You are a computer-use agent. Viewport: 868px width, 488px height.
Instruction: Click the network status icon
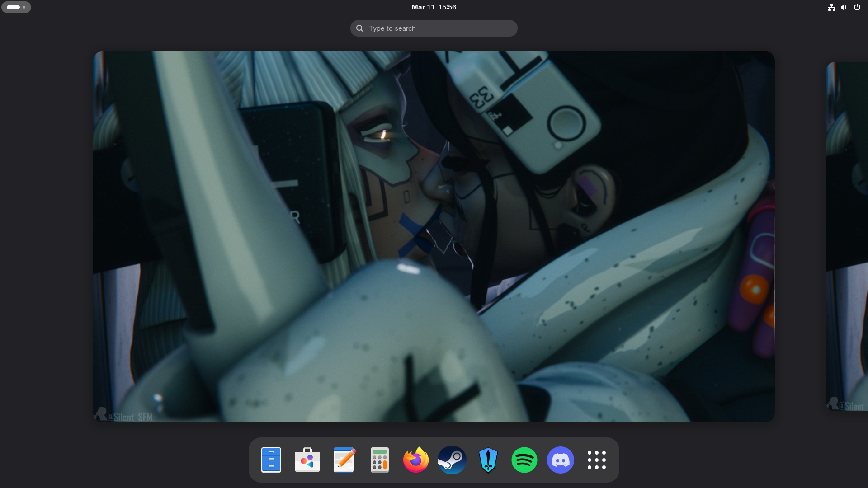(x=831, y=7)
